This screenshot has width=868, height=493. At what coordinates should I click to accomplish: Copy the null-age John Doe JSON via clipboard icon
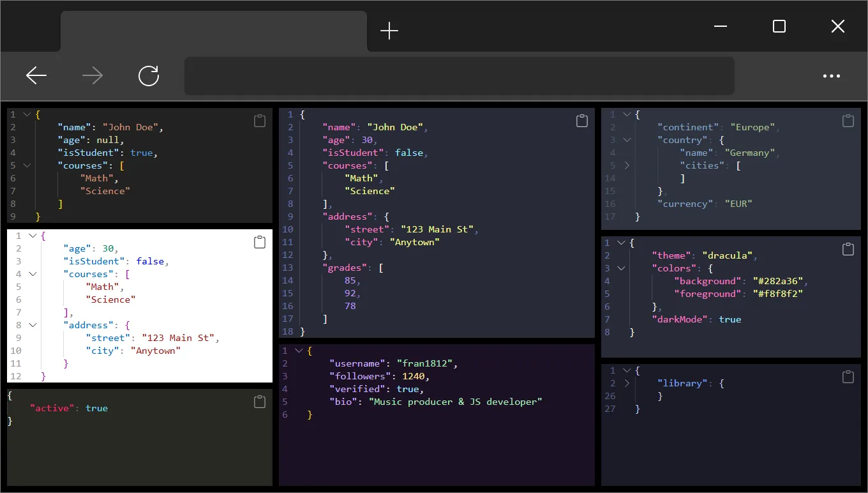pyautogui.click(x=259, y=121)
